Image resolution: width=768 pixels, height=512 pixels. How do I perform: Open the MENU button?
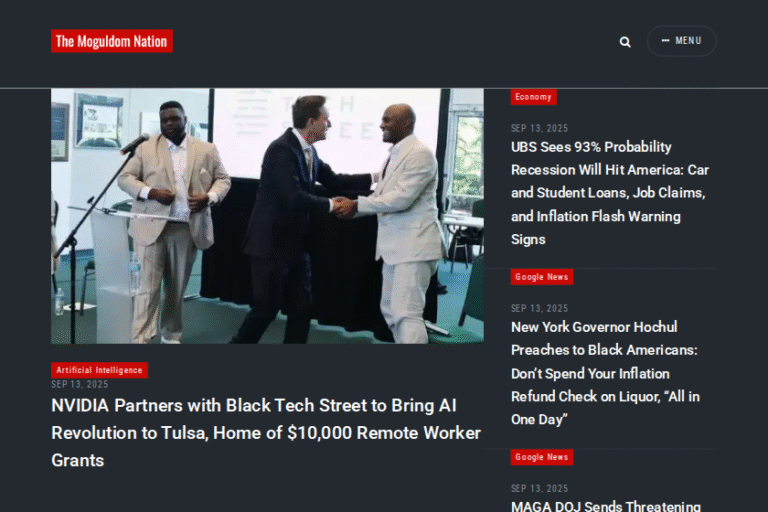click(x=682, y=41)
